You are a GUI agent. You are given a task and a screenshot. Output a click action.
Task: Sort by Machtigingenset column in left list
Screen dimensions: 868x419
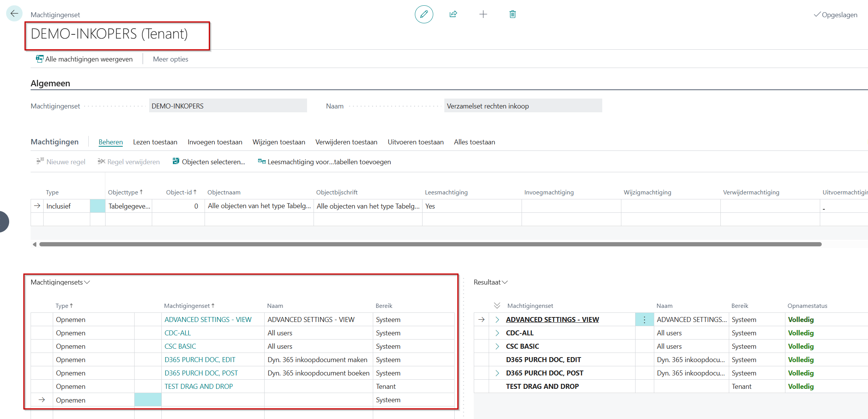(x=189, y=306)
